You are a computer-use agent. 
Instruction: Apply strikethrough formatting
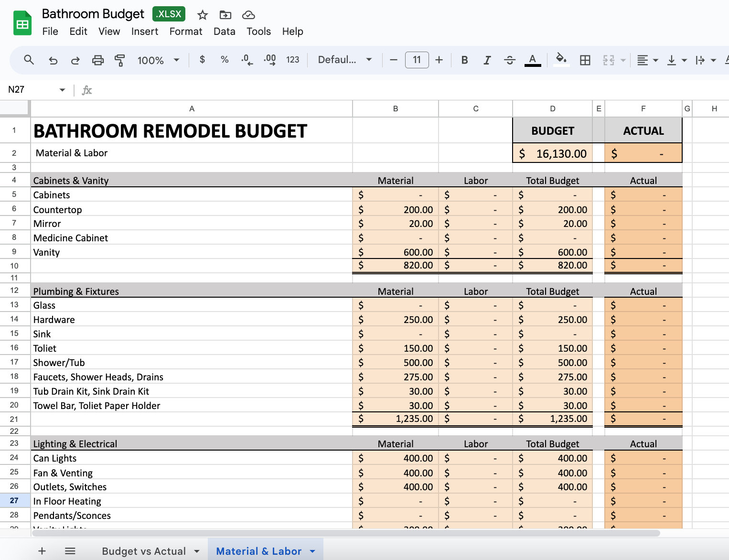coord(510,60)
